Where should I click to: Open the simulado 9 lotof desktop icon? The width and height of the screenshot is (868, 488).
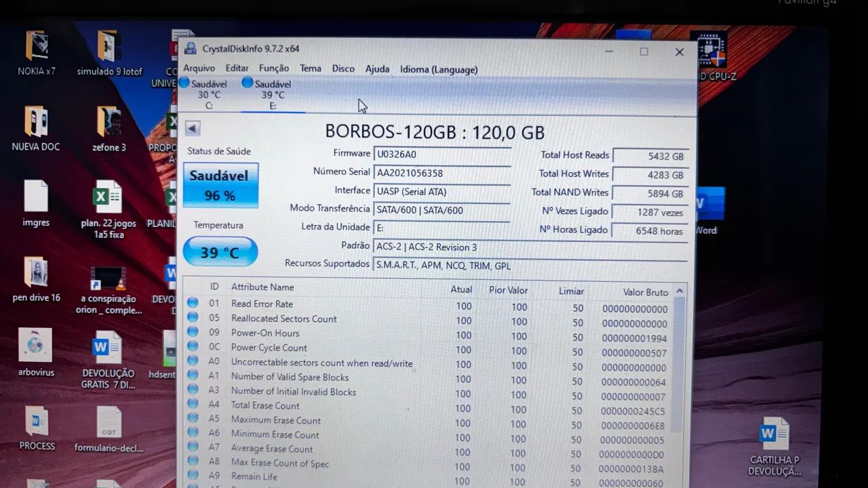pos(109,53)
